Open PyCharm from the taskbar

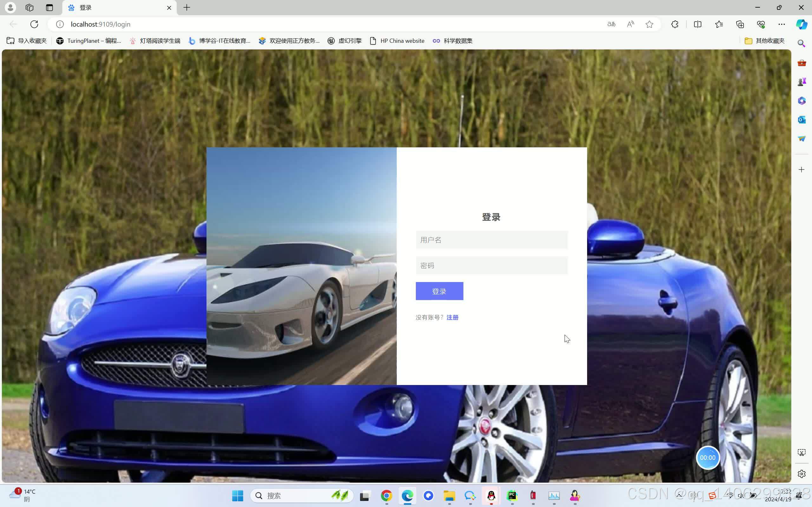click(512, 495)
